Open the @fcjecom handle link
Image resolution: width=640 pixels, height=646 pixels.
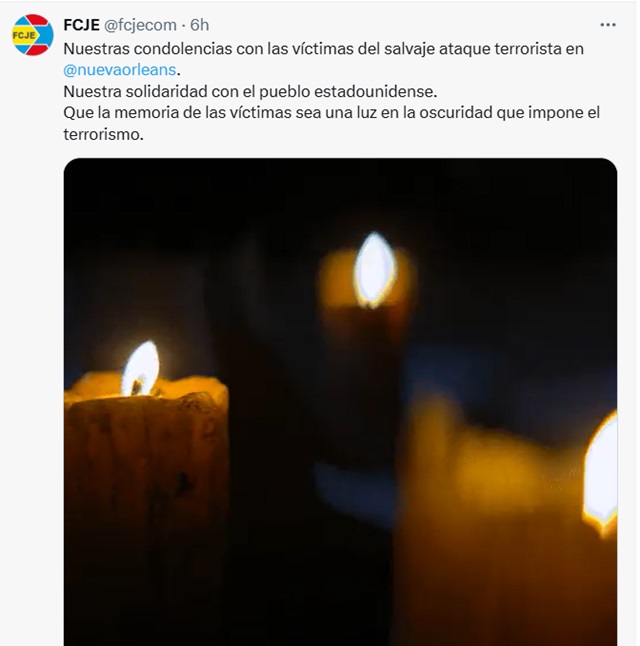tap(140, 25)
